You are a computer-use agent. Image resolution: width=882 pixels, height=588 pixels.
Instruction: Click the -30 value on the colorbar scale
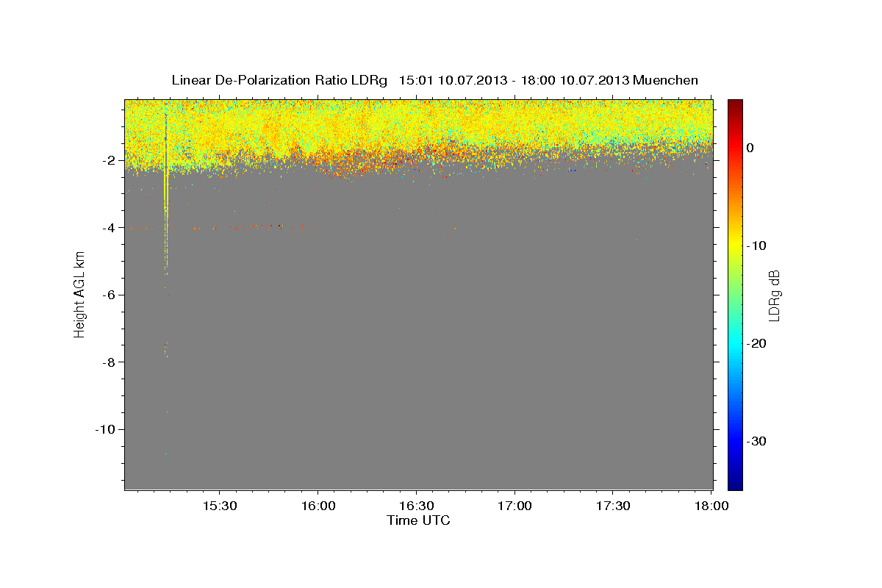(757, 441)
